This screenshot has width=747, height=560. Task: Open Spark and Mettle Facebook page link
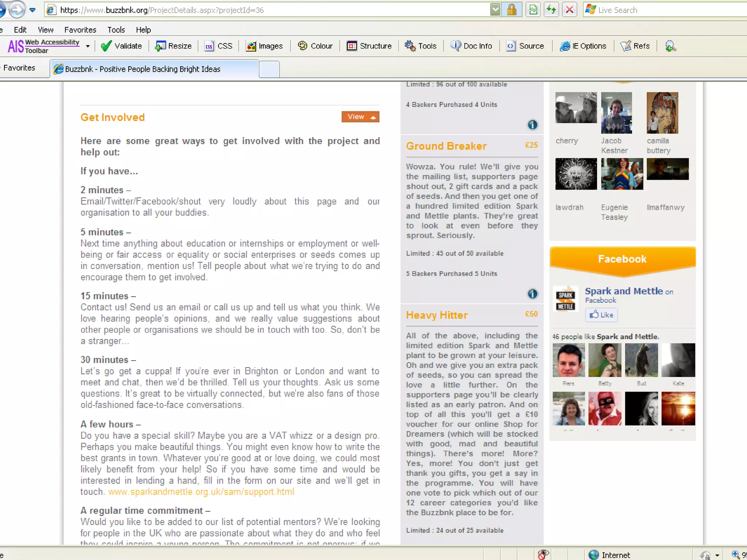coord(623,291)
